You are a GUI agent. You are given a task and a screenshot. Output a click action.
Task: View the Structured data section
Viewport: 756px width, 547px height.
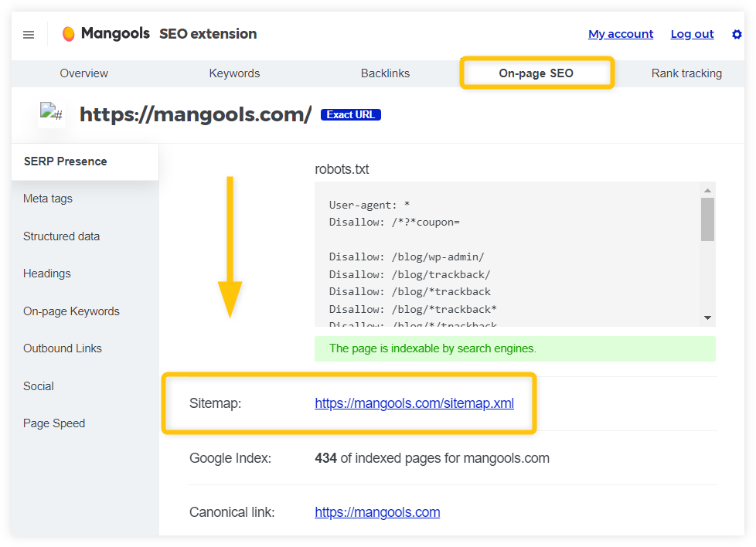point(61,236)
